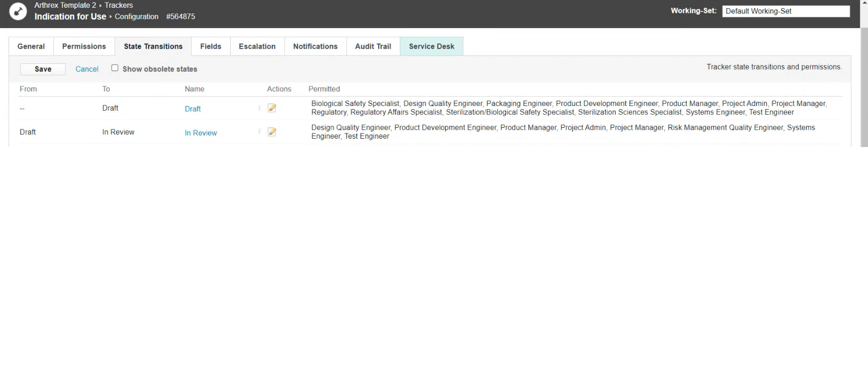Select the Escalation tab
This screenshot has height=386, width=868.
tap(257, 46)
